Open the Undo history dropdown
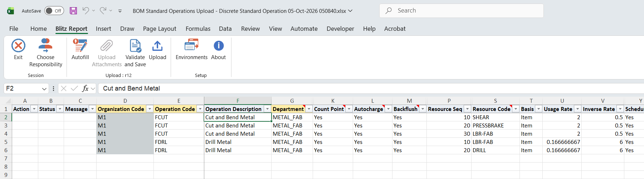 (93, 11)
